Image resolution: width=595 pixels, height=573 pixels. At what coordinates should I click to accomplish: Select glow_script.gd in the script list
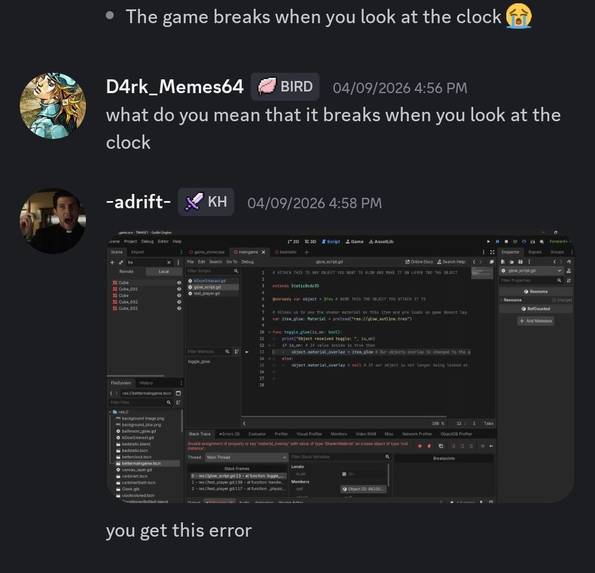pyautogui.click(x=209, y=287)
